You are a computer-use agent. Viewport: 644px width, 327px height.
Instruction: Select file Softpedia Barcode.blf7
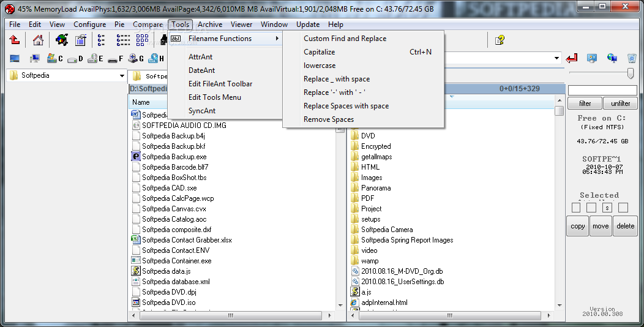[x=175, y=167]
